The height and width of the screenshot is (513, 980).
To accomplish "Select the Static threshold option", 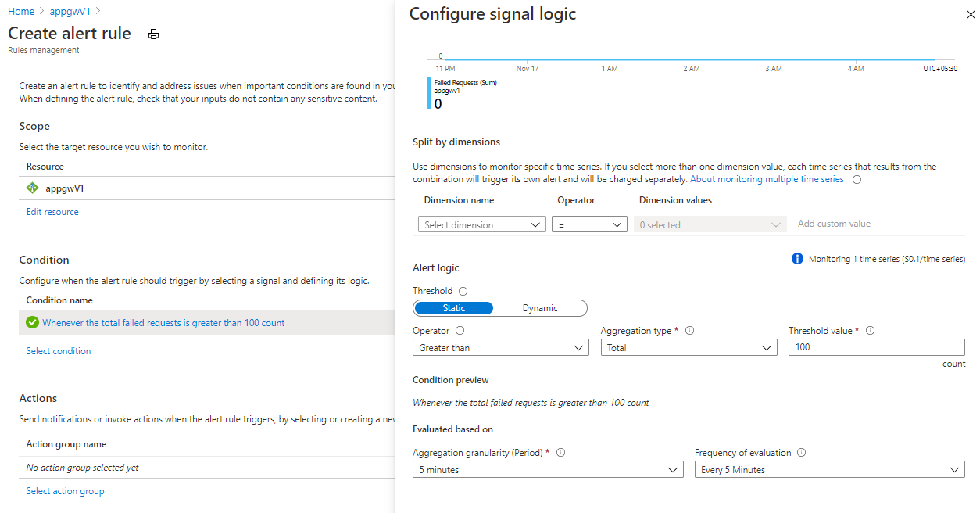I will 454,308.
